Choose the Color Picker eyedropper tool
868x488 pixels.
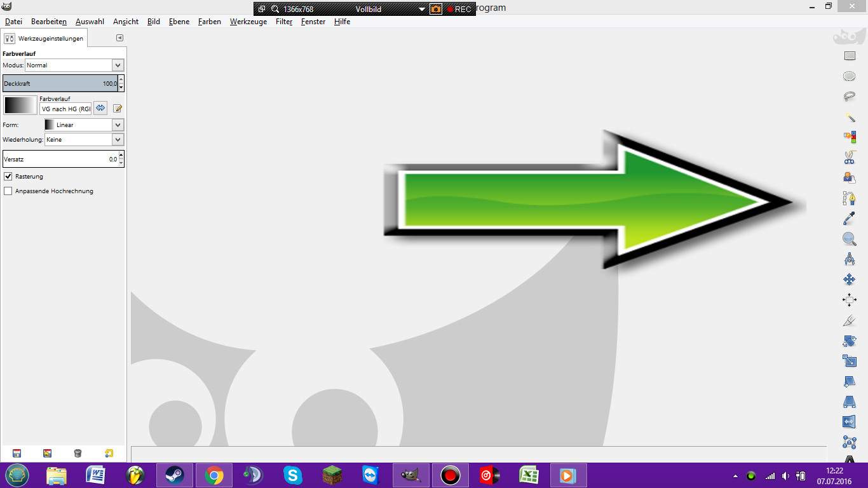(x=849, y=219)
